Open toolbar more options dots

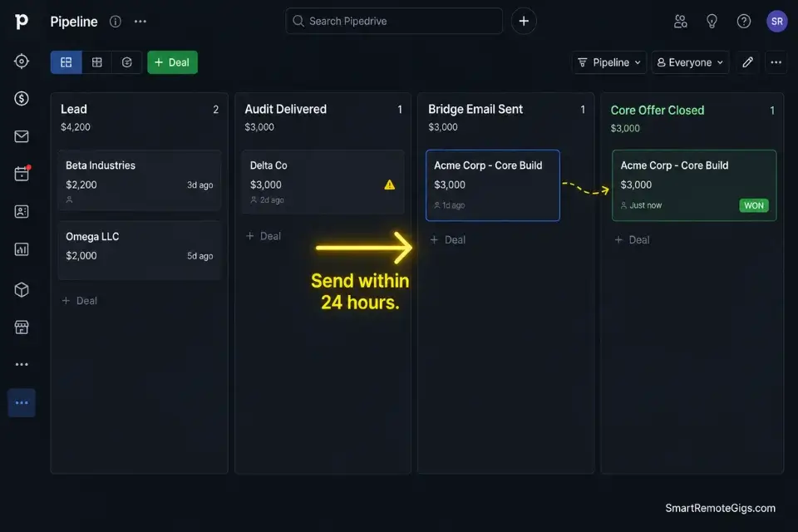[x=776, y=62]
